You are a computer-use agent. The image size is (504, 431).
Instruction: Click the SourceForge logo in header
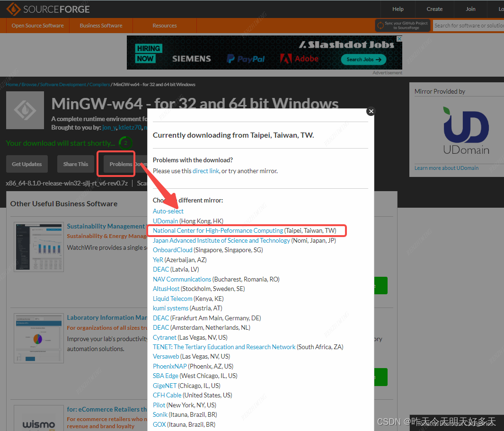[x=48, y=9]
